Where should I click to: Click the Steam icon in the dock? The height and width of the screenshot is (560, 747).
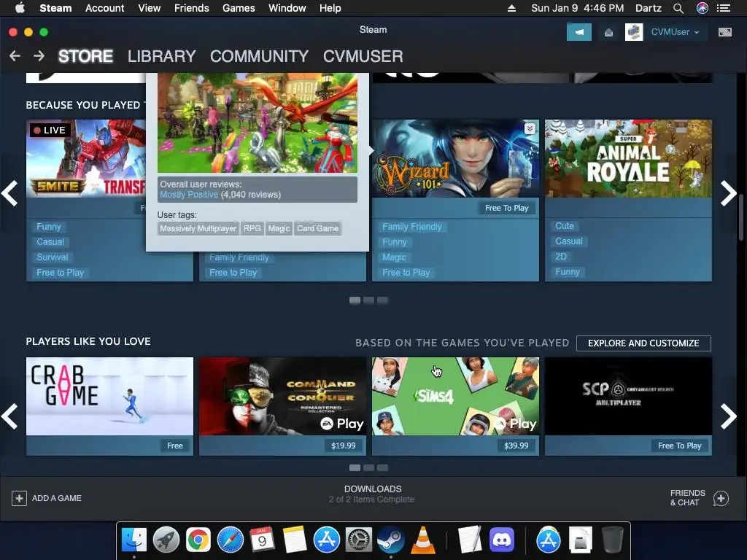point(391,540)
